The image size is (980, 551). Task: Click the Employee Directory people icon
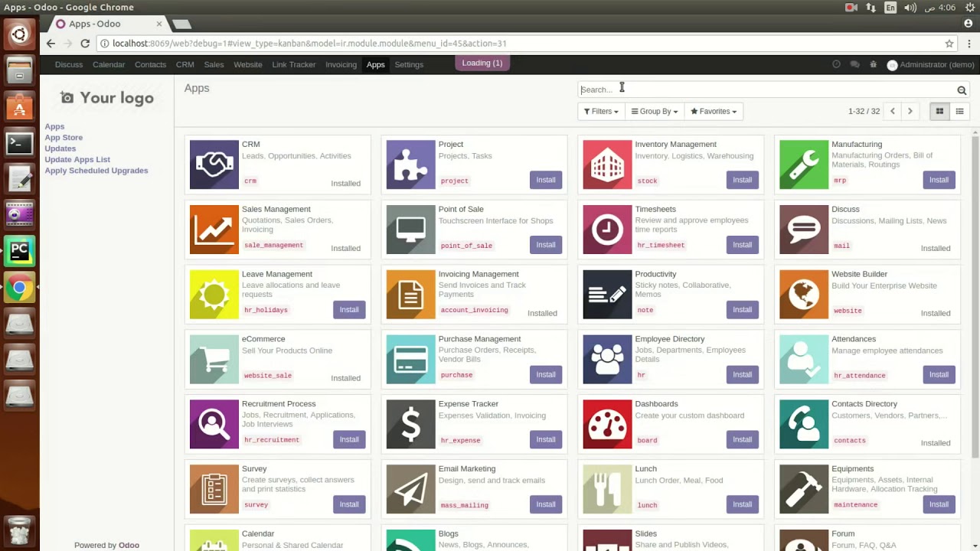point(607,359)
